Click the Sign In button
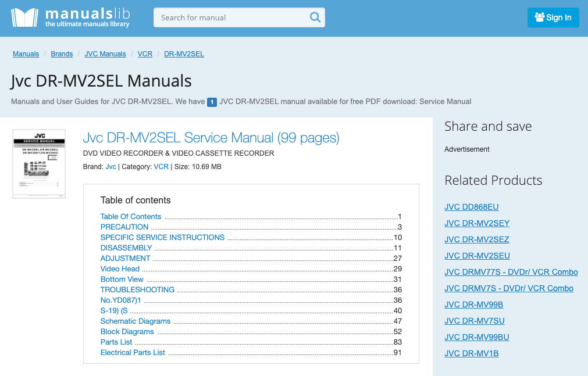The height and width of the screenshot is (376, 588). click(x=553, y=17)
